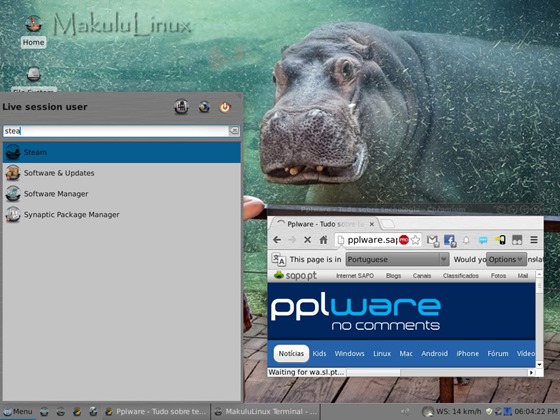Click the Gmail extension icon in browser

433,240
